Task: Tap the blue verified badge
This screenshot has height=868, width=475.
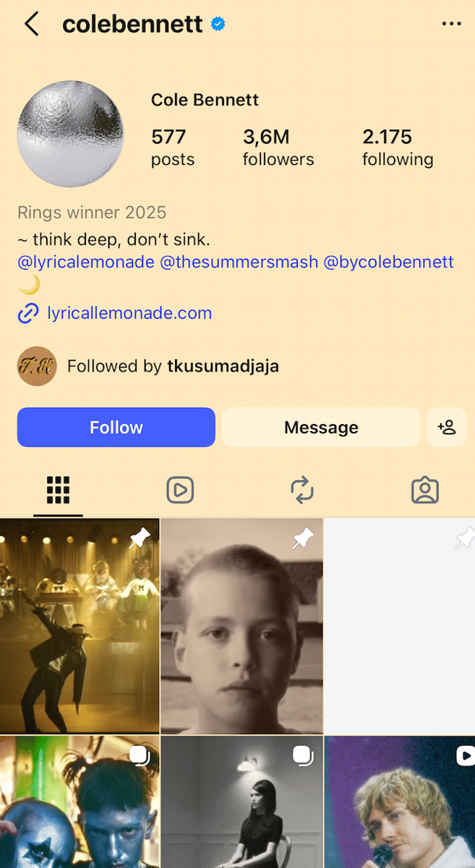Action: click(218, 24)
